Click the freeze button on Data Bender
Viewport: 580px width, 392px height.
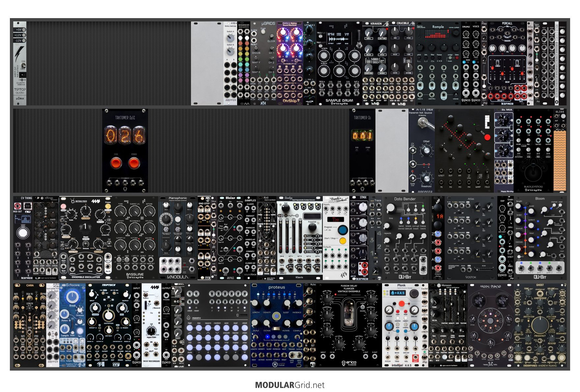pyautogui.click(x=423, y=222)
